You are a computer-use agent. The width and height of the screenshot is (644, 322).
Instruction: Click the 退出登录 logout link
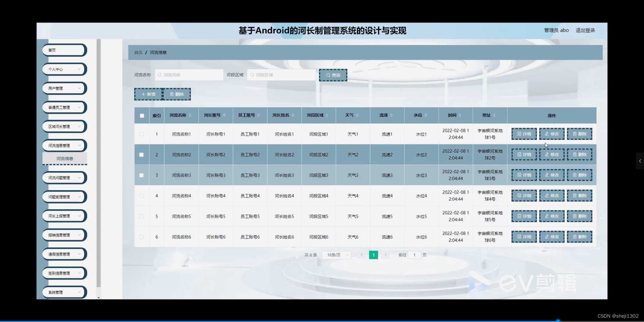tap(585, 30)
